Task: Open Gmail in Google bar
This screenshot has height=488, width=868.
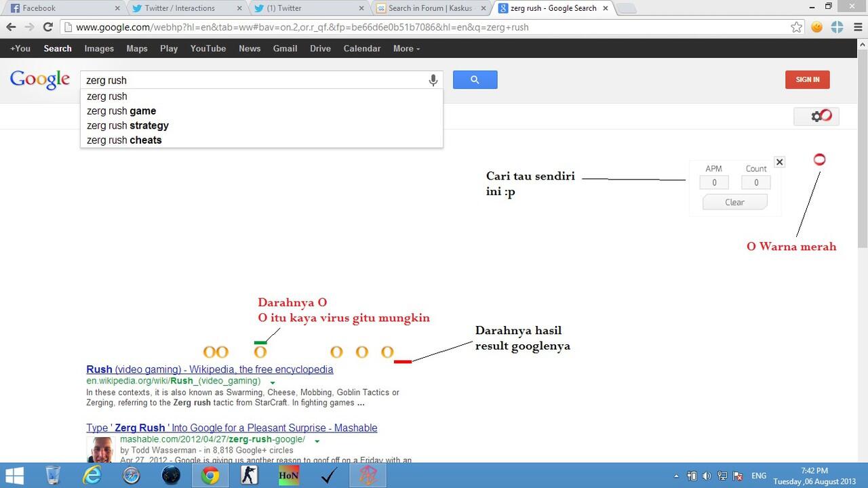Action: 285,48
